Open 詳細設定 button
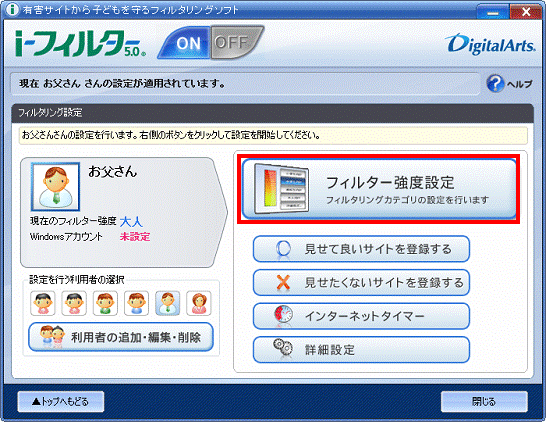The image size is (546, 422). [361, 349]
